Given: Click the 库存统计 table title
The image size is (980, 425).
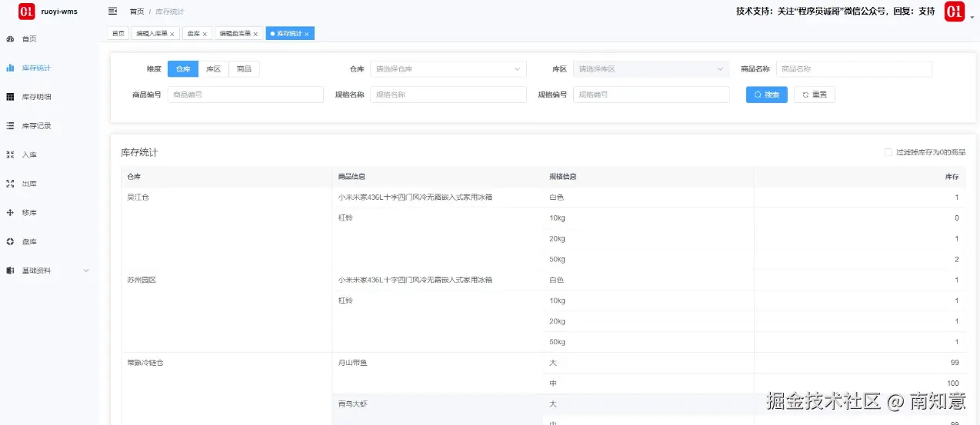Looking at the screenshot, I should pyautogui.click(x=139, y=153).
